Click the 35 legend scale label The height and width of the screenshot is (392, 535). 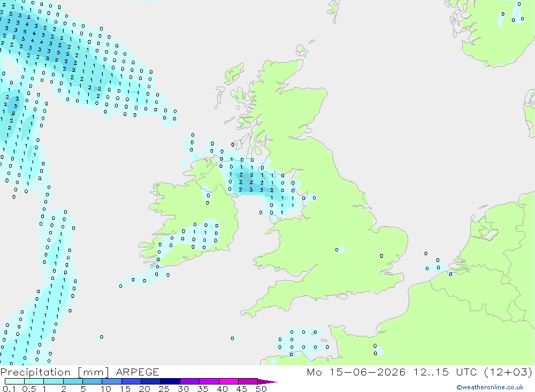(203, 389)
